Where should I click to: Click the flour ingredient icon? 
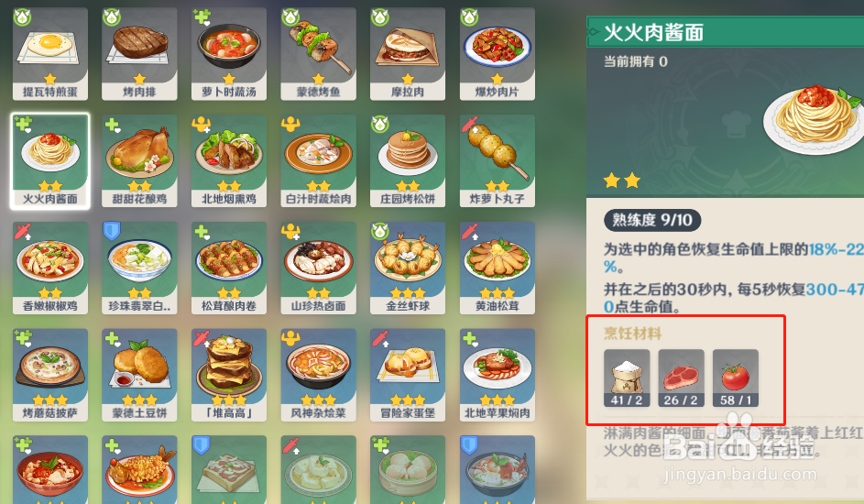pos(627,378)
